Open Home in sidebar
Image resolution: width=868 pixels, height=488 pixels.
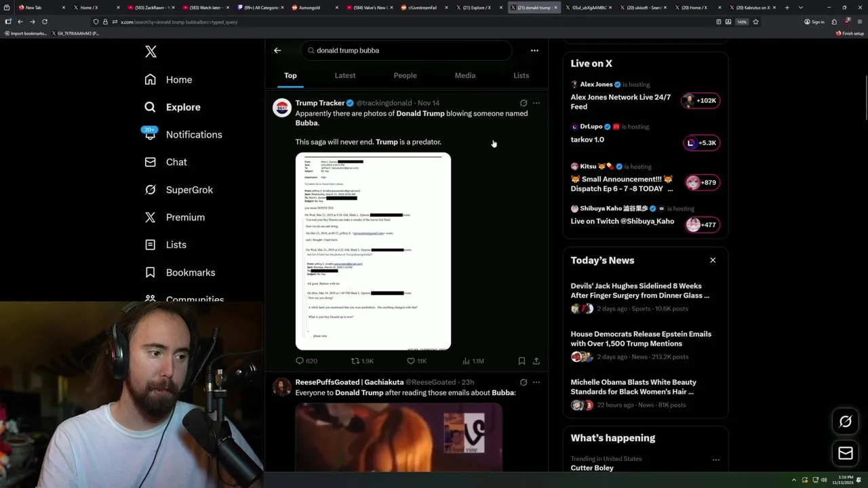tap(168, 79)
